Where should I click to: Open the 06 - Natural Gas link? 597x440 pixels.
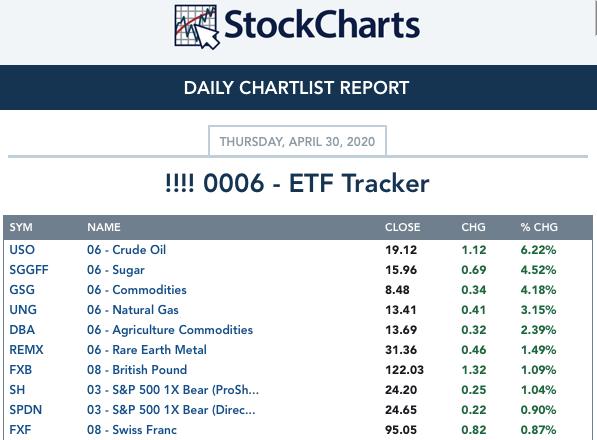[133, 310]
